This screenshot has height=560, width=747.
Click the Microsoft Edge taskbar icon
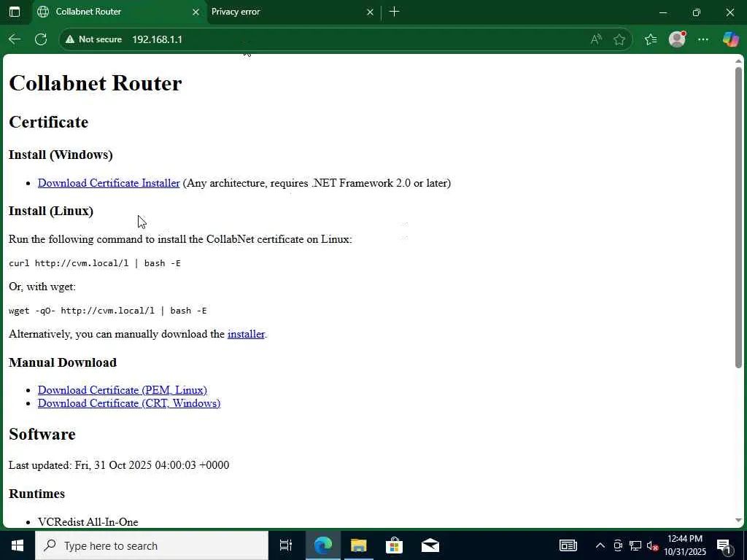322,545
